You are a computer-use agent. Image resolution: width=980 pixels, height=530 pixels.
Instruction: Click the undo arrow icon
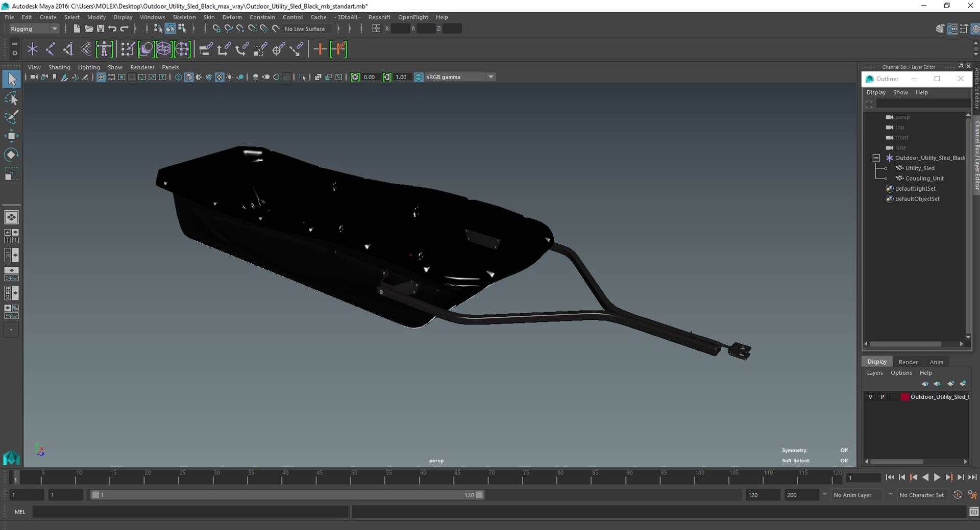pos(112,29)
